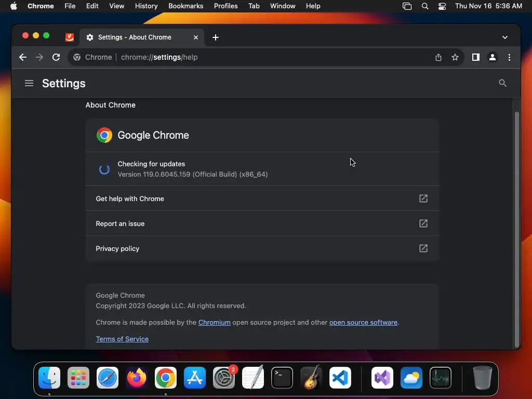Click the Version 119.0.6045.159 text
Image resolution: width=532 pixels, height=399 pixels.
tap(193, 175)
